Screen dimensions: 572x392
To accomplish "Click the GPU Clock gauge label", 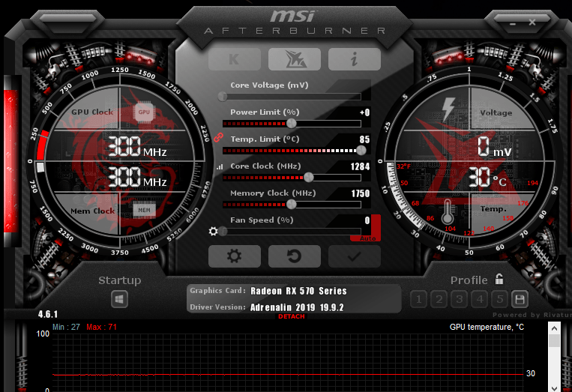I will coord(92,112).
